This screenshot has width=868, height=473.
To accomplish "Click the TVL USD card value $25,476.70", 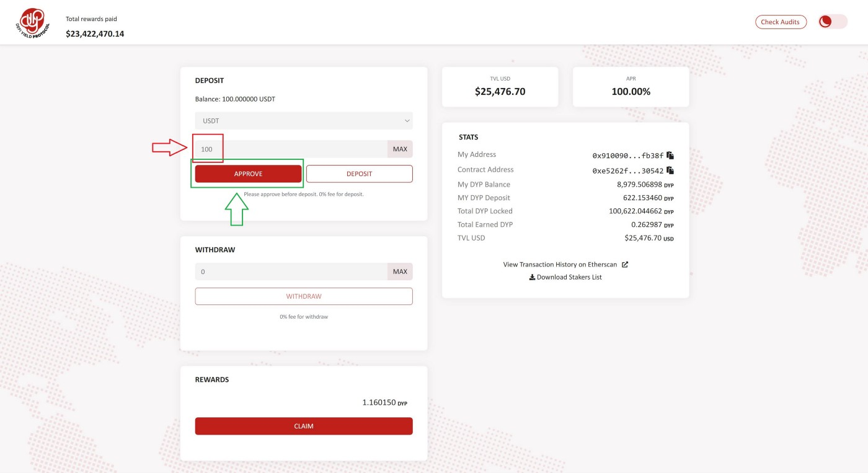I will coord(500,91).
